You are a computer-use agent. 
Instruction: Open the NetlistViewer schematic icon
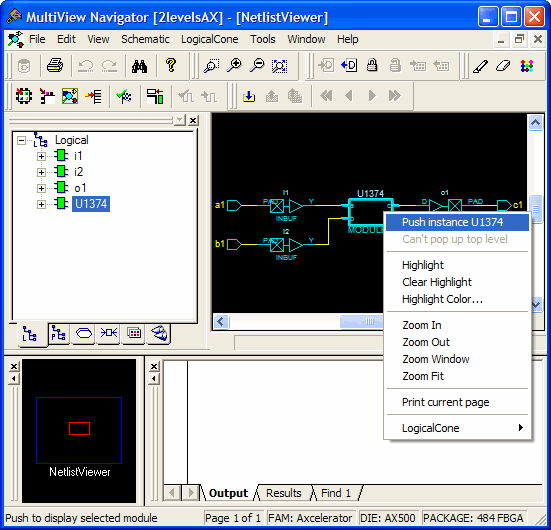pyautogui.click(x=70, y=96)
